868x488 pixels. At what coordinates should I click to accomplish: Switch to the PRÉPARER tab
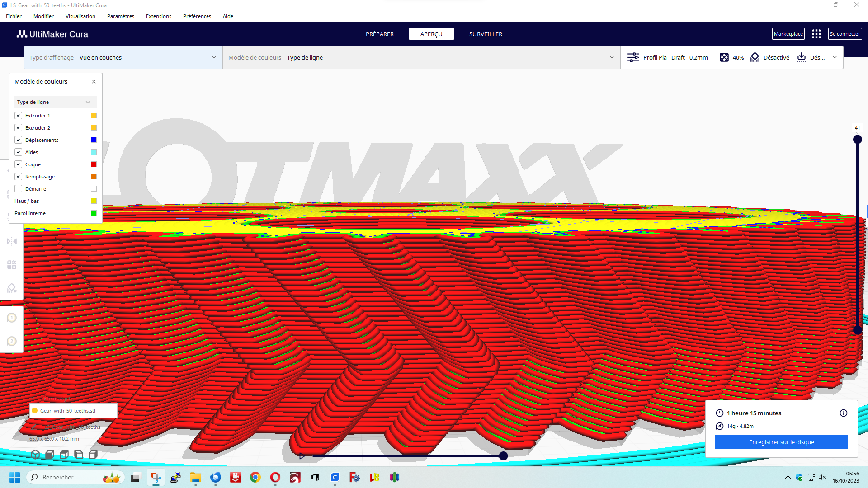[x=379, y=34]
